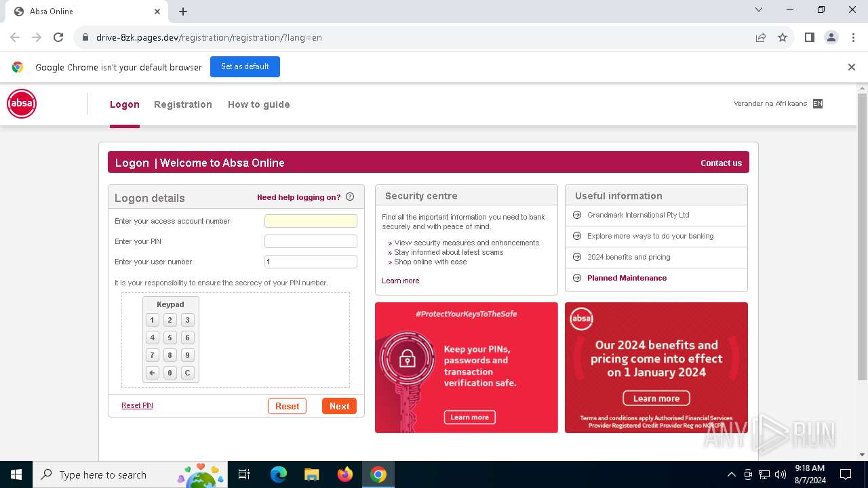This screenshot has height=488, width=868.
Task: Click the keypad C clear key
Action: point(187,373)
